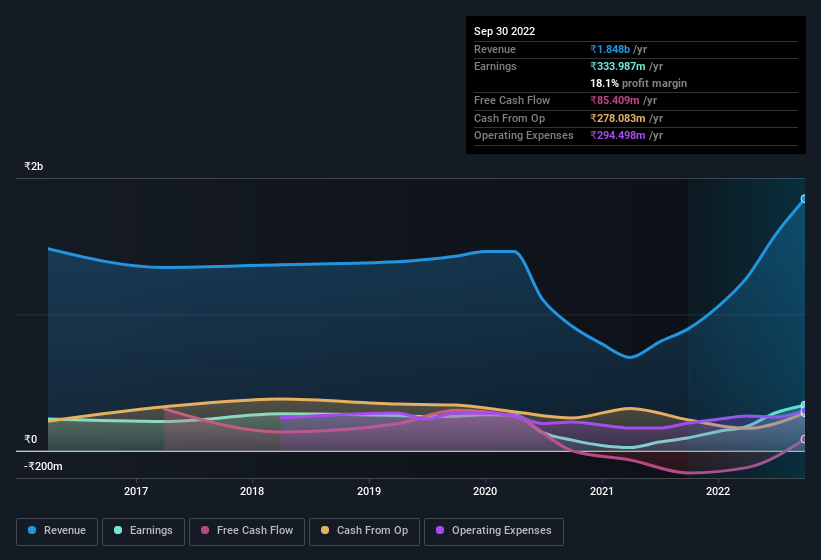The width and height of the screenshot is (821, 560).
Task: Click the -₹200m y-axis label
Action: 43,466
